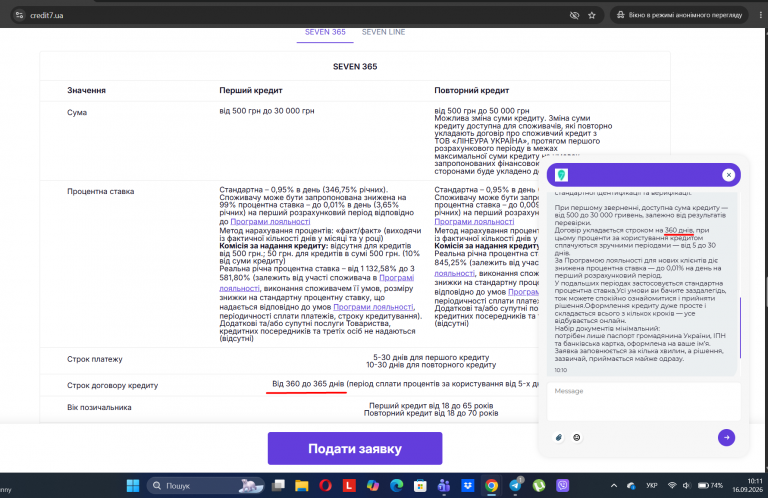The image size is (768, 498).
Task: Click the Строк договору кредиту row label
Action: pos(113,386)
